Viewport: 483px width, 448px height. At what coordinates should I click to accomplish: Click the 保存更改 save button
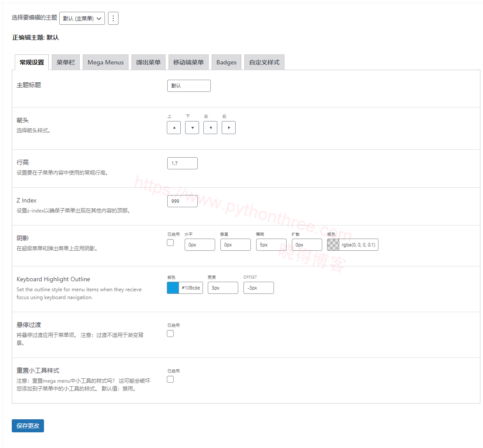point(28,426)
